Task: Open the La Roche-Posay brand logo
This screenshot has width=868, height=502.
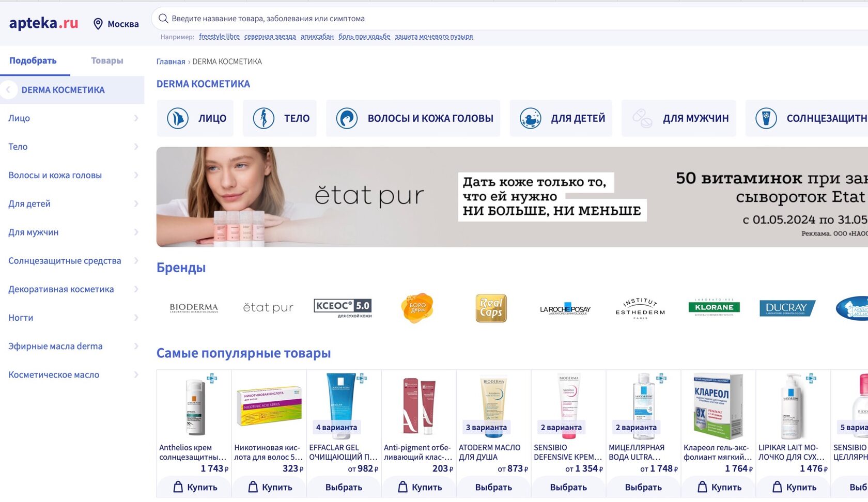Action: [x=565, y=309]
